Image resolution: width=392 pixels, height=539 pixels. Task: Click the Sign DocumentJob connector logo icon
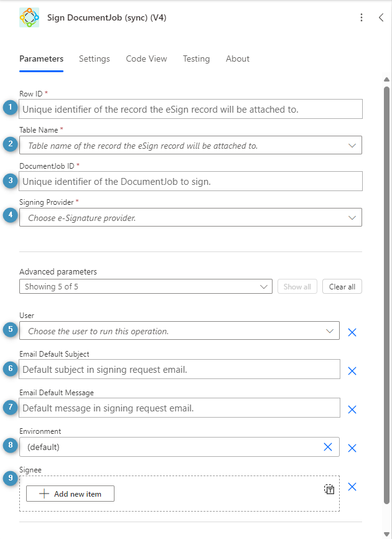[29, 17]
